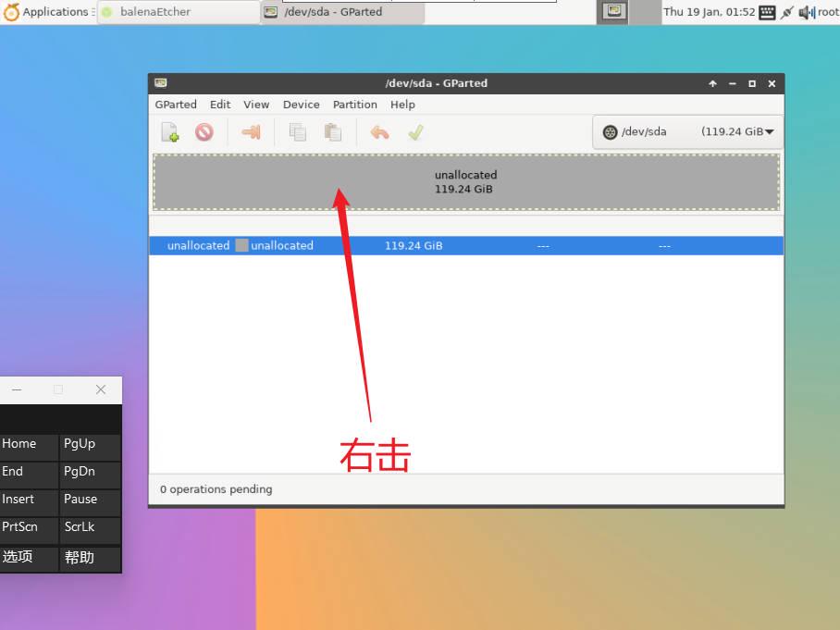Click the Delete partition toolbar icon

204,131
